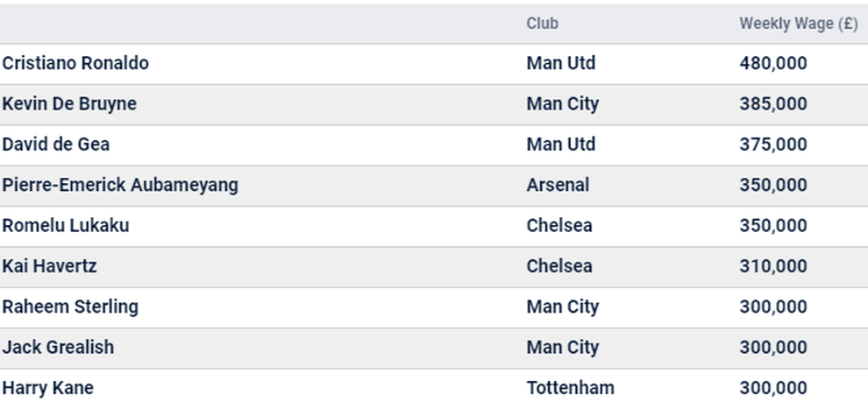The width and height of the screenshot is (868, 402).
Task: Select the Romelu Lukaku player name
Action: [66, 226]
